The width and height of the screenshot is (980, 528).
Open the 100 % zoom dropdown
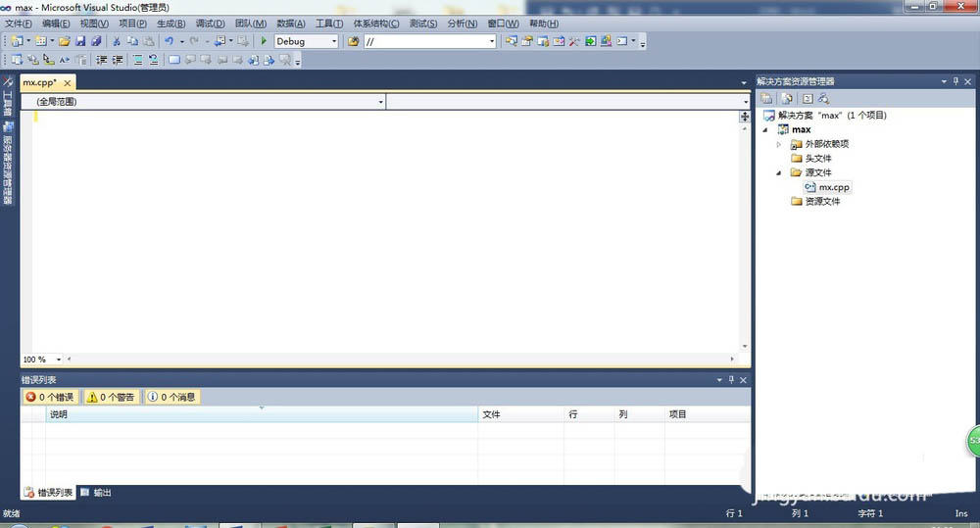coord(58,360)
